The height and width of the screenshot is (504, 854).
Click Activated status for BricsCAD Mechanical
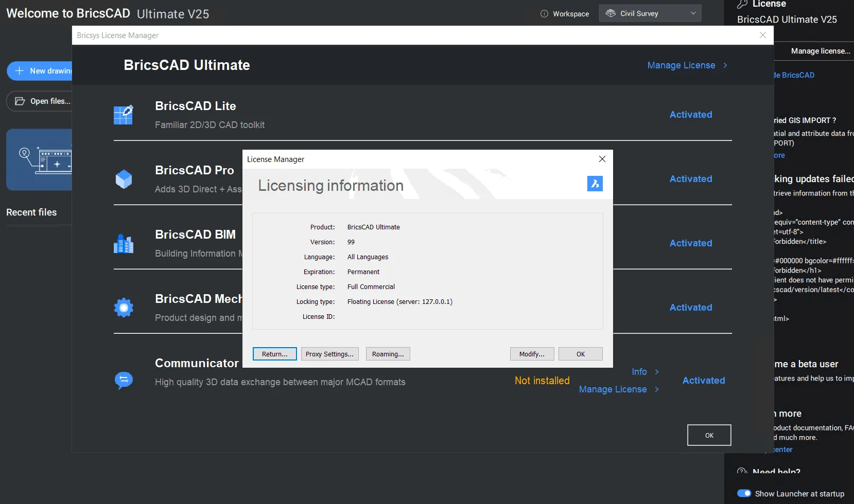coord(691,308)
